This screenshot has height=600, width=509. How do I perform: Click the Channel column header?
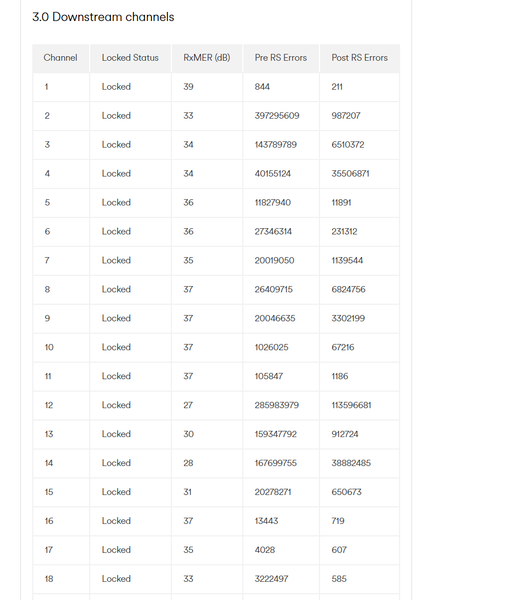pos(60,58)
